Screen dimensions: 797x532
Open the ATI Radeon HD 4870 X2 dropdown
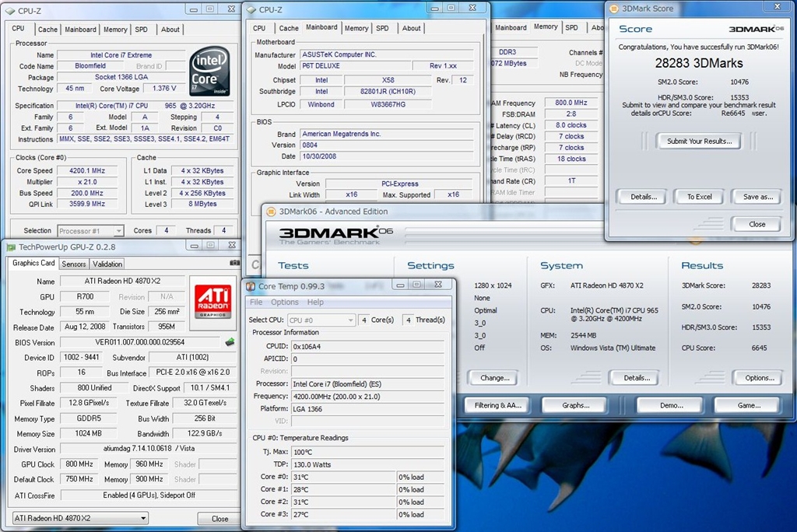pos(80,518)
